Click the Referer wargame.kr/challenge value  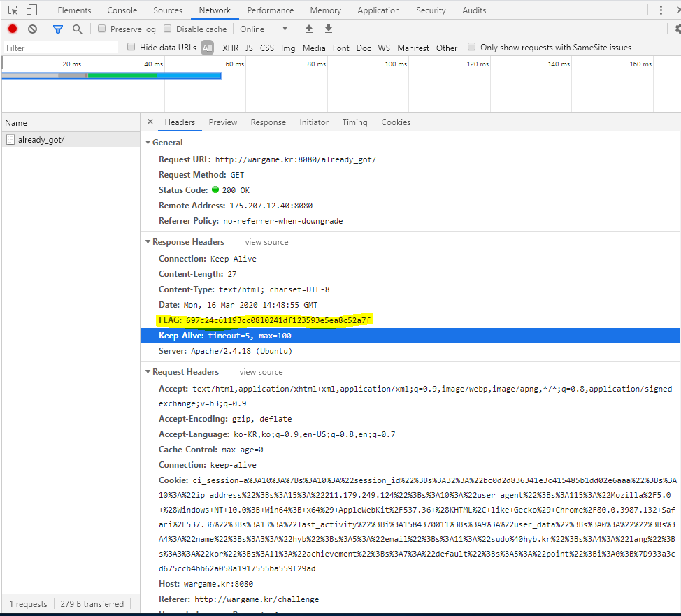click(x=256, y=599)
